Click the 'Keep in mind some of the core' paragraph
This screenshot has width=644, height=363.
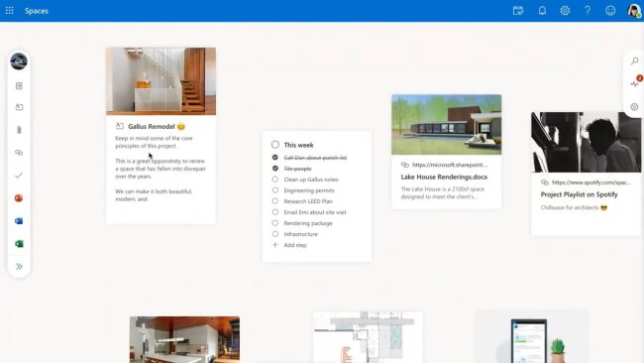pos(154,142)
